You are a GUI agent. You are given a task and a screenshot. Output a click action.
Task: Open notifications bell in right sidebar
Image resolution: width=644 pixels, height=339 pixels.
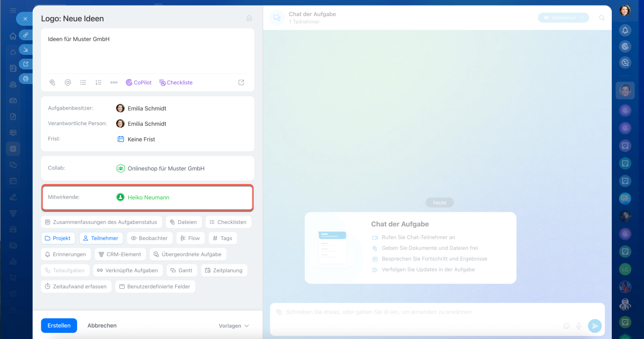625,30
